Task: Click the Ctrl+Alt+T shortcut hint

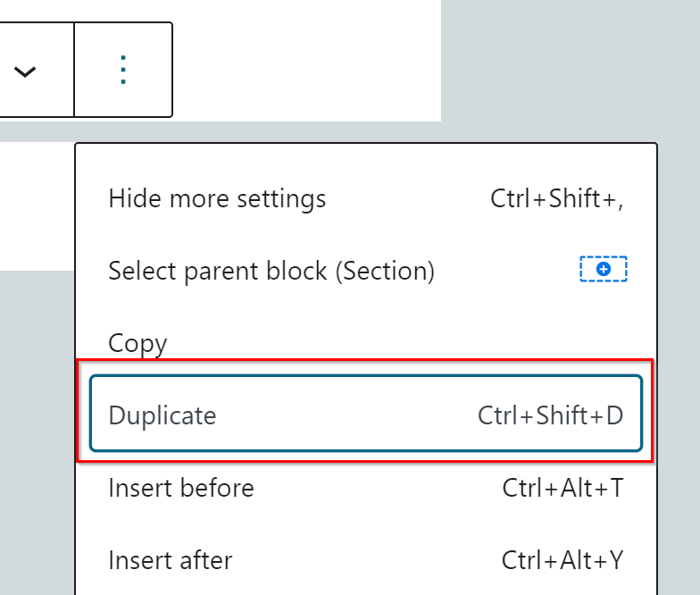Action: 562,488
